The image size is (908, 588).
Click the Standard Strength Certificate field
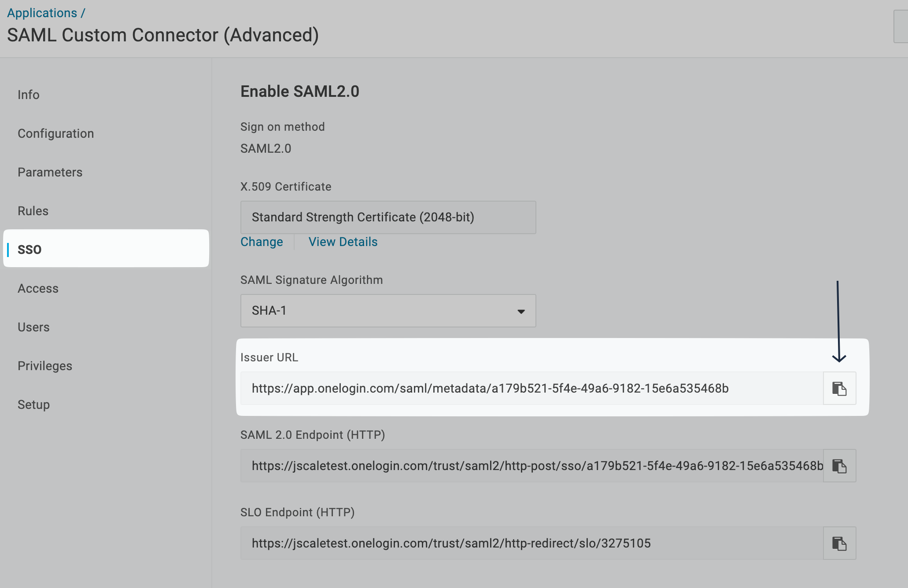[x=388, y=217]
